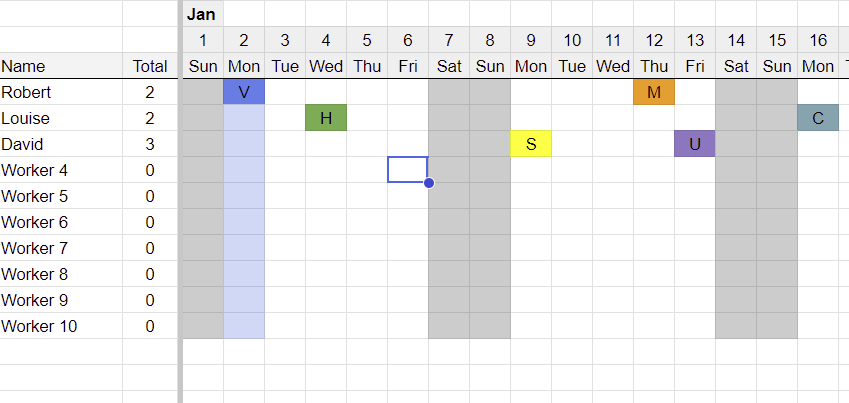
Task: Click the day number 5 header cell
Action: pos(367,40)
